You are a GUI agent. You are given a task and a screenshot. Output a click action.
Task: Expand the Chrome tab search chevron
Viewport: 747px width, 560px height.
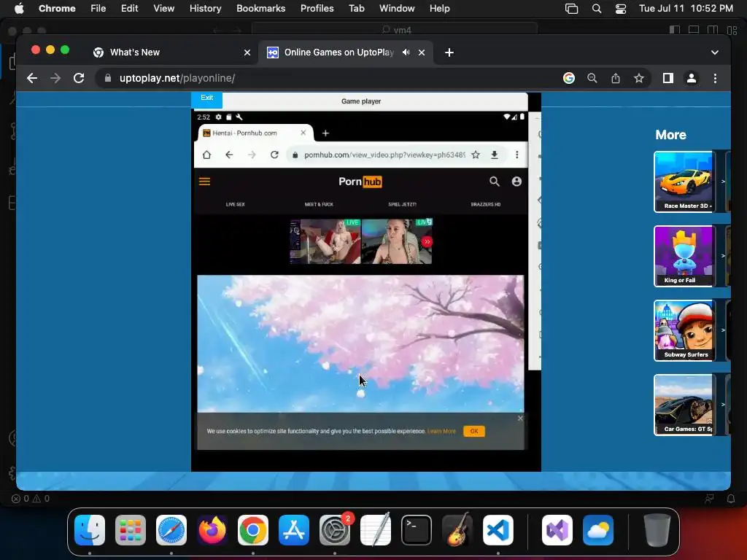coord(715,52)
